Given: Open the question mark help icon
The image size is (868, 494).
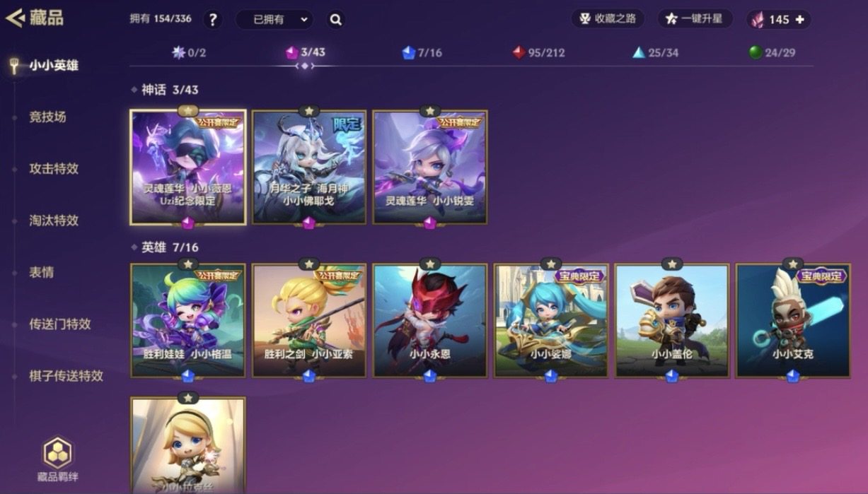Looking at the screenshot, I should [x=213, y=20].
